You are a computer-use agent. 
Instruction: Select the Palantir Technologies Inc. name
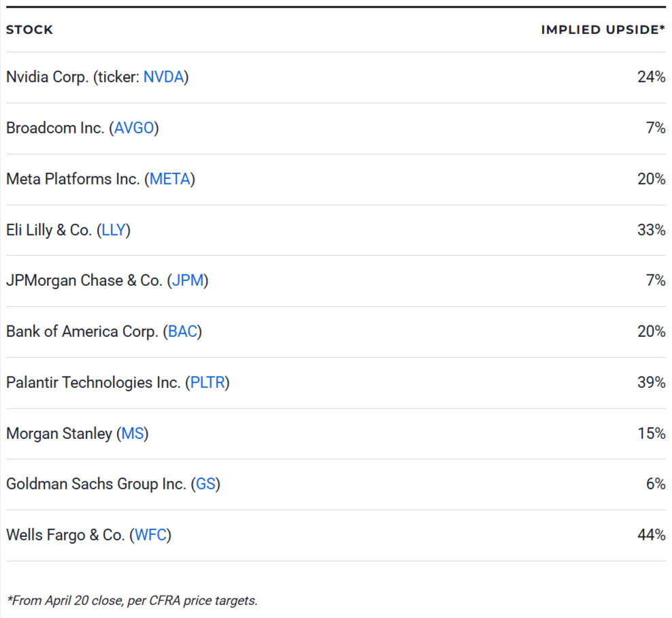point(93,383)
